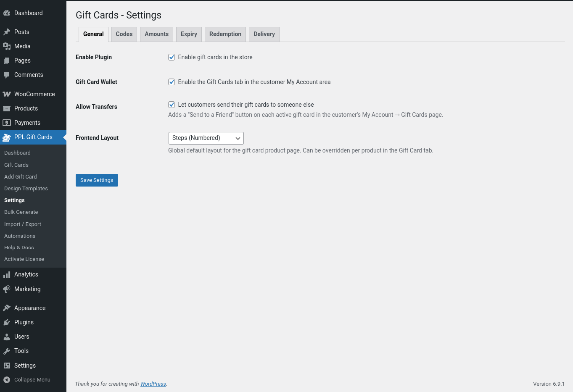
Task: Click the Analytics bar chart icon
Action: pos(7,275)
